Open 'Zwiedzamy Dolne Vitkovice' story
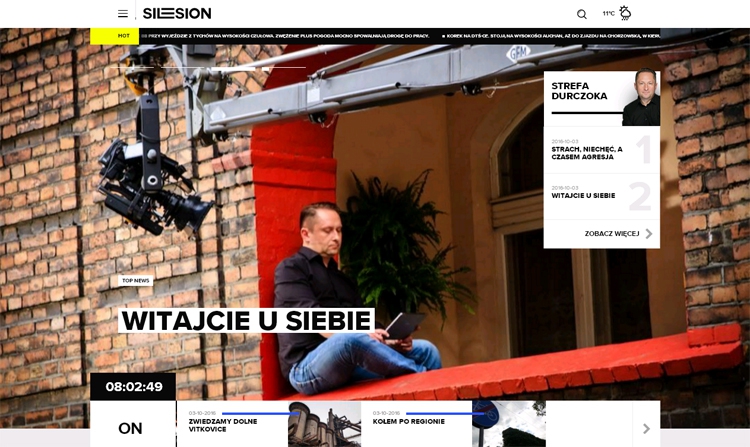The width and height of the screenshot is (750, 447). (x=223, y=425)
